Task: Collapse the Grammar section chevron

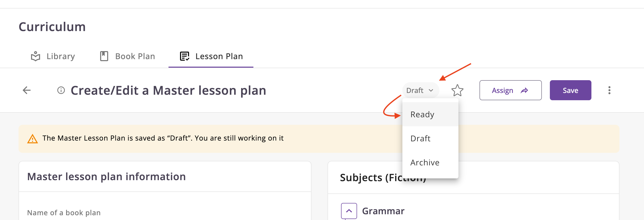Action: pos(349,211)
